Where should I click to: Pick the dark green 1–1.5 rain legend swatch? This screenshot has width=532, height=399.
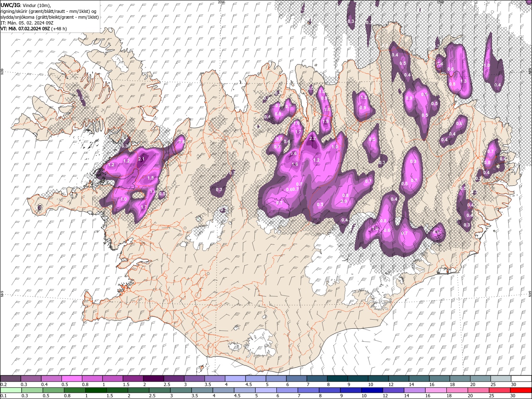[96, 390]
